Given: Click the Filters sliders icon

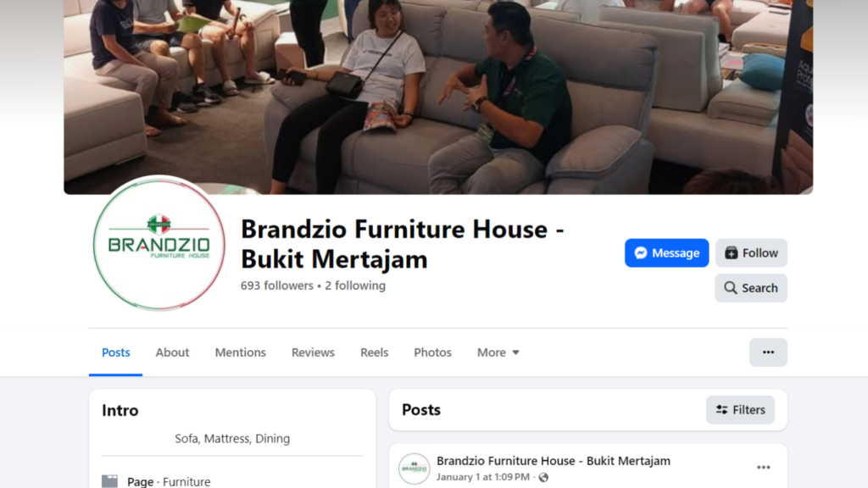Looking at the screenshot, I should (x=722, y=409).
